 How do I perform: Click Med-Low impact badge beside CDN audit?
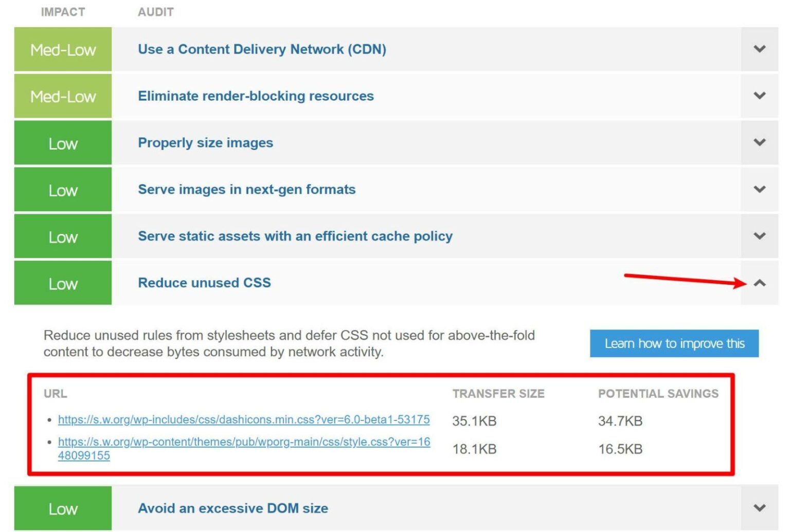click(63, 50)
